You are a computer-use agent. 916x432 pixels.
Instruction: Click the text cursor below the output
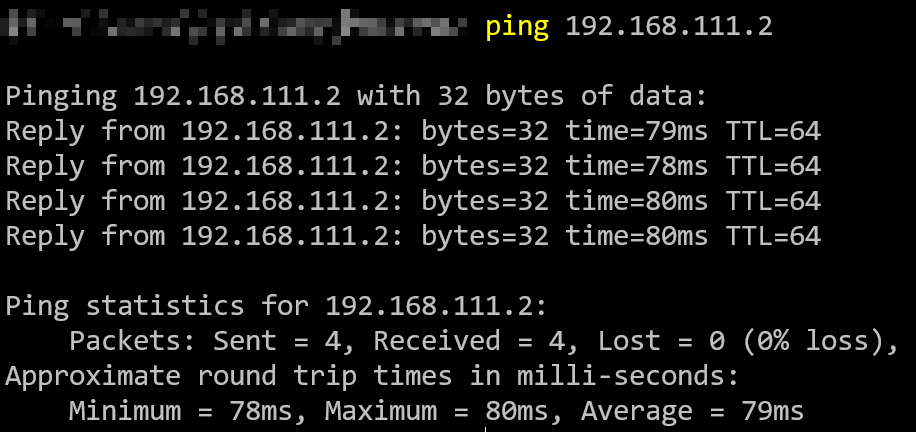click(x=487, y=427)
